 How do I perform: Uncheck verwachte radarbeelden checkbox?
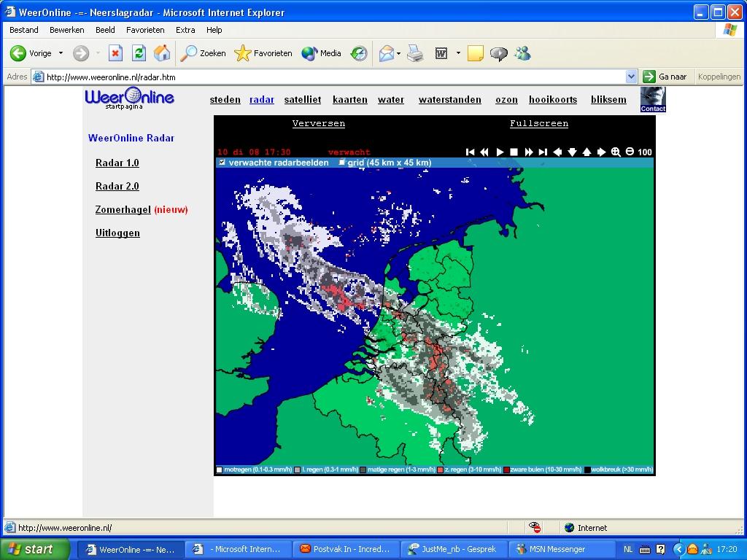[222, 163]
